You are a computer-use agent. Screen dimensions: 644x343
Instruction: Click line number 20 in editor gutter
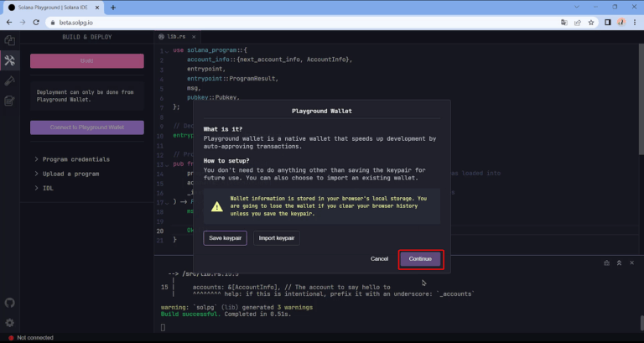click(160, 231)
